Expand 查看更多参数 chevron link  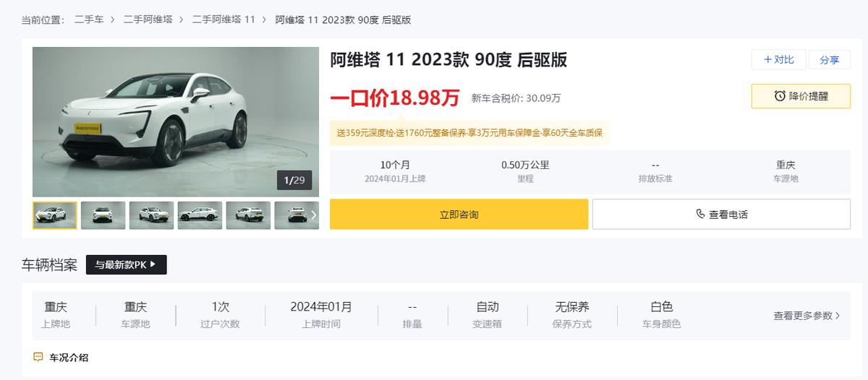pos(807,316)
